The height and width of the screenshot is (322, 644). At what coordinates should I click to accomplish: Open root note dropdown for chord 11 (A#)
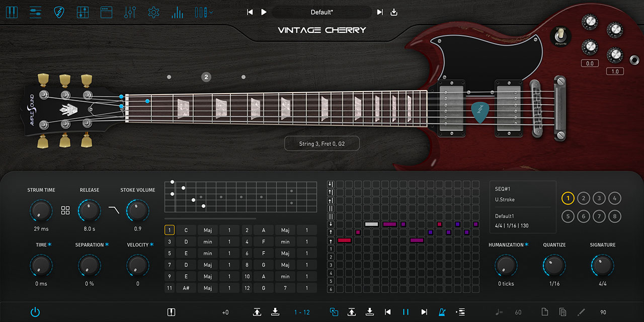186,288
